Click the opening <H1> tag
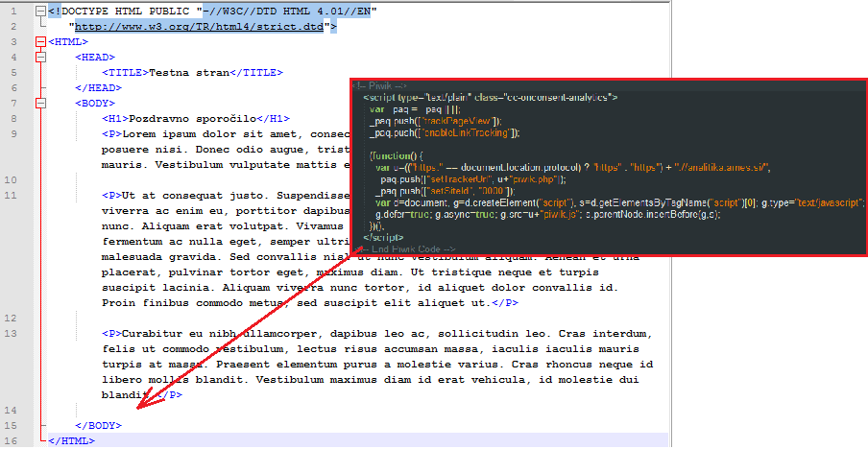868x449 pixels. point(115,118)
